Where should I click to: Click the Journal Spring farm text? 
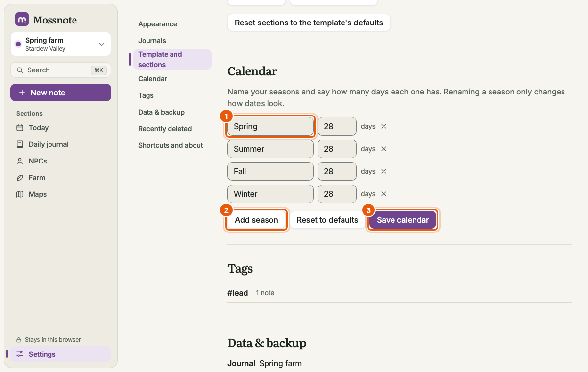pos(265,363)
